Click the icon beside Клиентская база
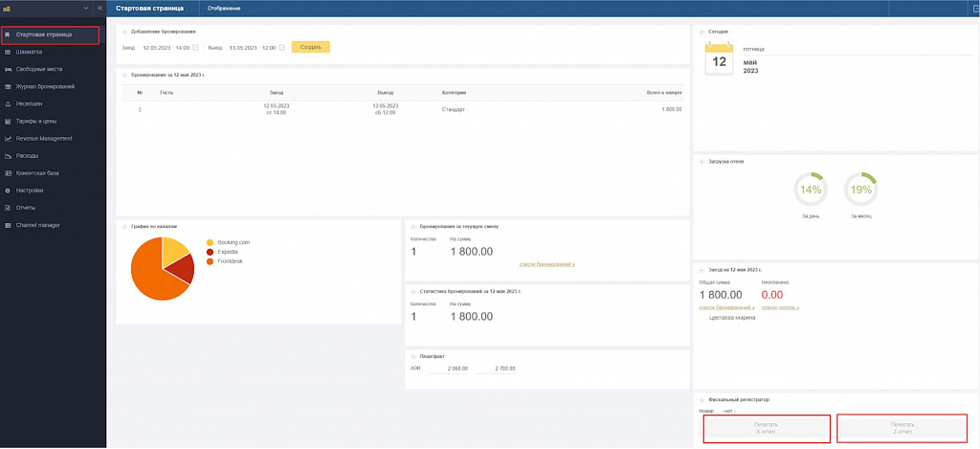The height and width of the screenshot is (449, 980). tap(8, 173)
